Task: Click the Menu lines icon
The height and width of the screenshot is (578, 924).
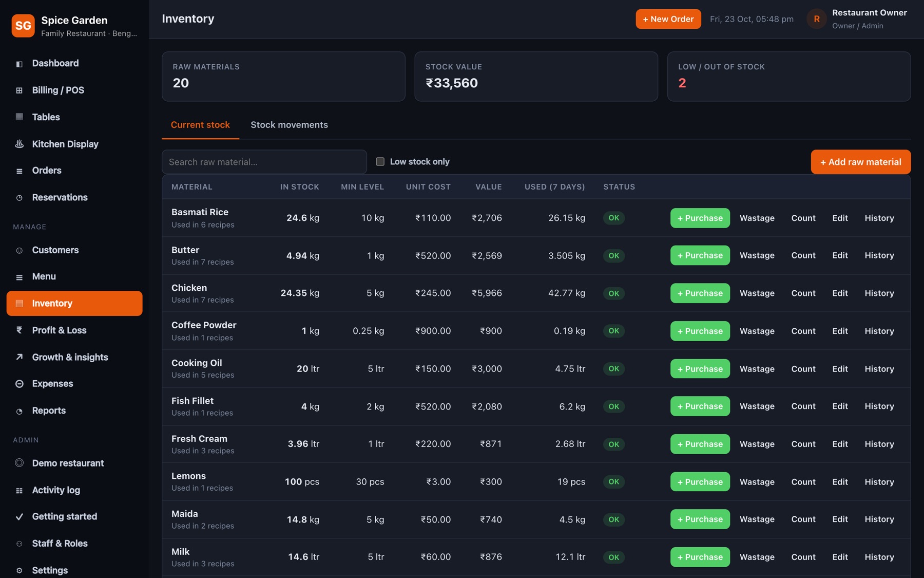Action: click(x=20, y=277)
